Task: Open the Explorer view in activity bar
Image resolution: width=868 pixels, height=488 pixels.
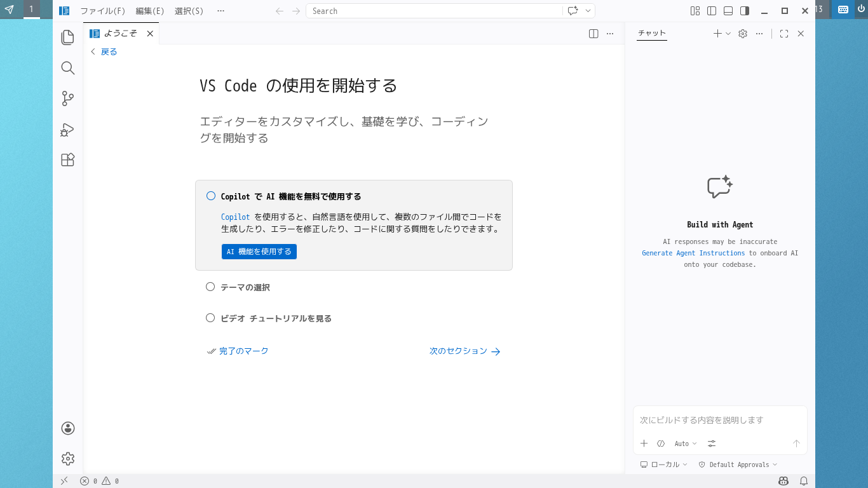Action: pyautogui.click(x=67, y=37)
